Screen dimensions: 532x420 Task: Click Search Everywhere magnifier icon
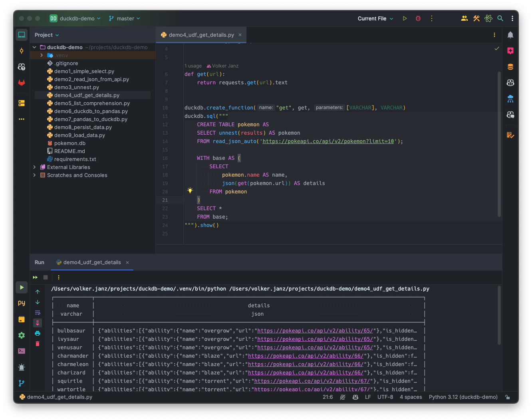(x=500, y=18)
